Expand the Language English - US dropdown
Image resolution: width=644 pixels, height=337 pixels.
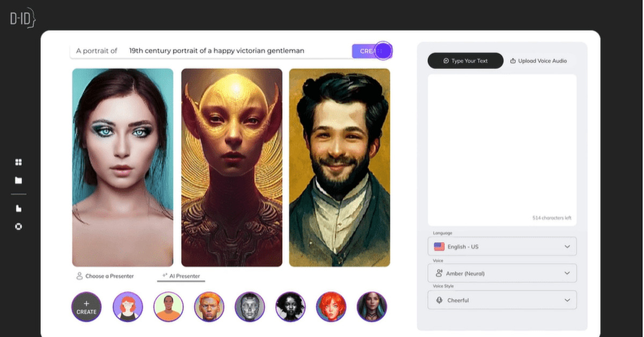(502, 247)
